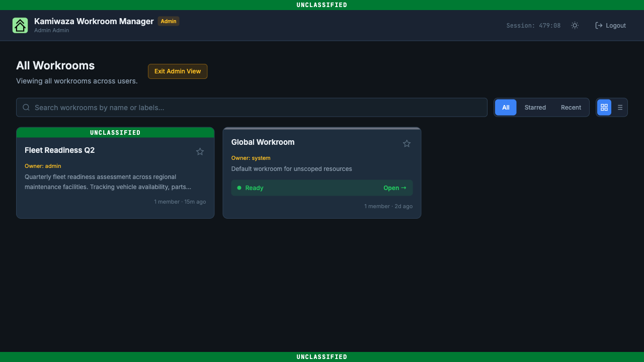Open the Fleet Readiness Q2 card title
Image resolution: width=644 pixels, height=362 pixels.
point(59,150)
